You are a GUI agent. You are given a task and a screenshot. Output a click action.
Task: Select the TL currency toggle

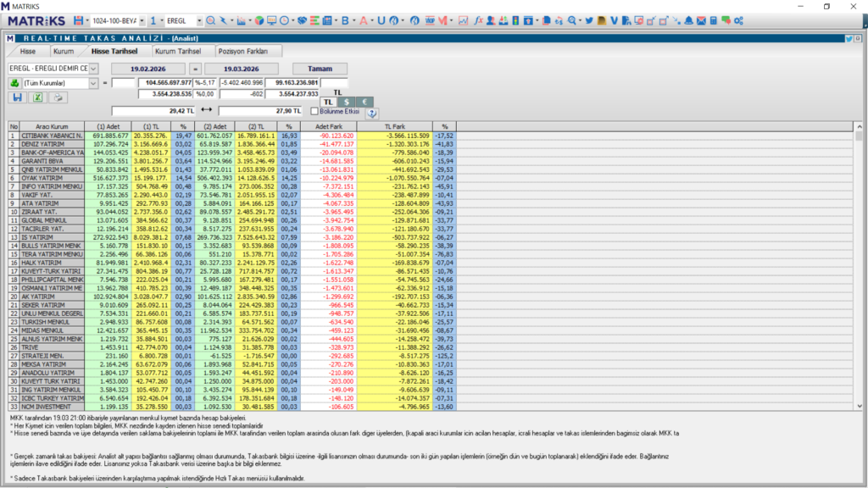pos(328,102)
